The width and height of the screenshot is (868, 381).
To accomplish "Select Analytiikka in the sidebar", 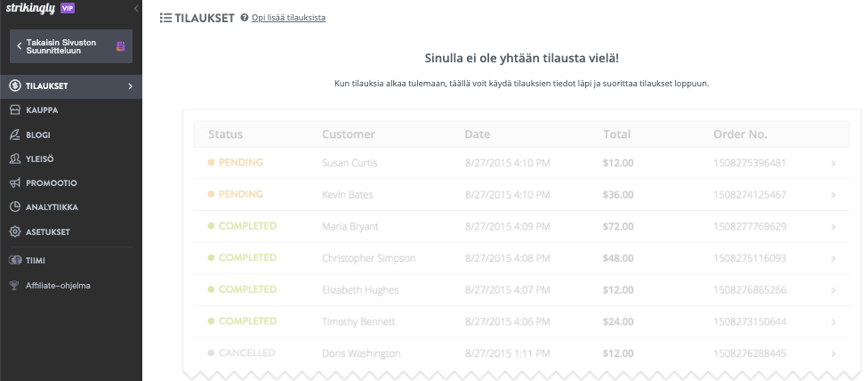I will [52, 207].
